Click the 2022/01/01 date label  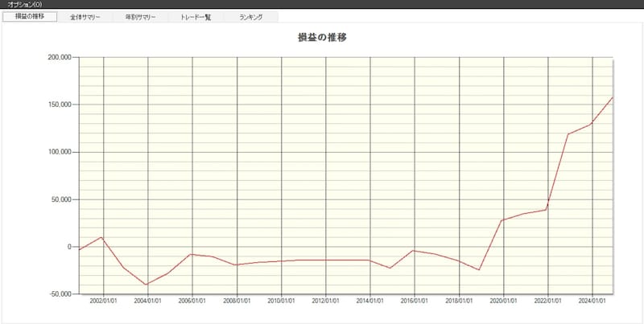pyautogui.click(x=548, y=300)
